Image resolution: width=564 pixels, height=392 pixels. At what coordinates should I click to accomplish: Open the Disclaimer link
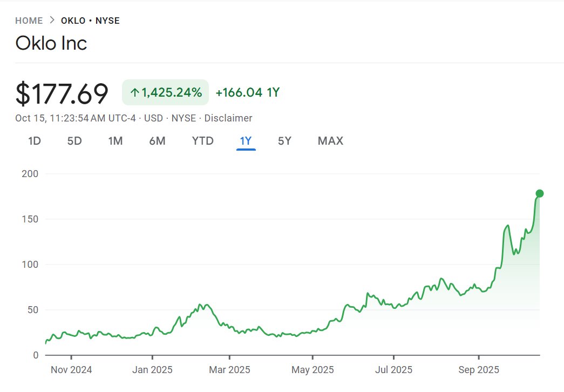(228, 118)
